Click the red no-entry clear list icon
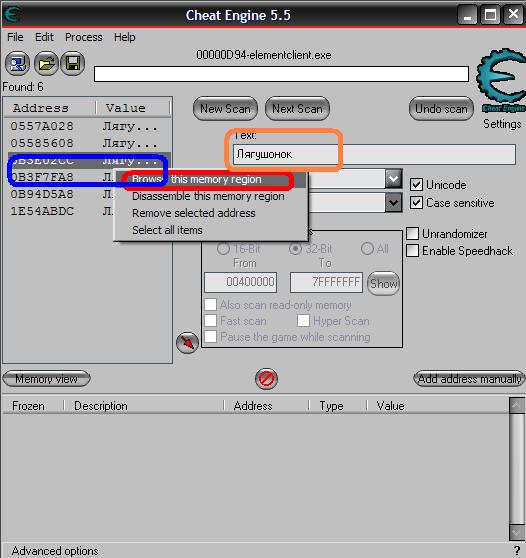Viewport: 526px width, 558px height. [266, 379]
